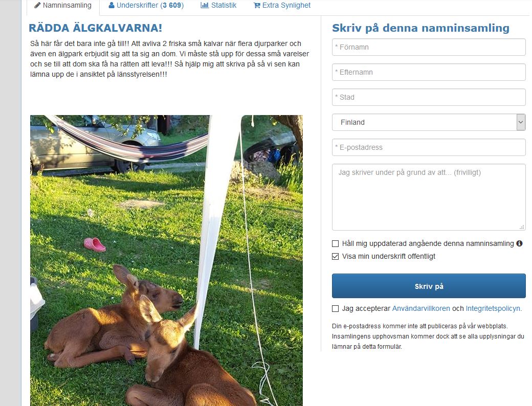Enable Håll mig uppdaterad checkbox
Viewport: 532px width, 406px height.
click(335, 243)
